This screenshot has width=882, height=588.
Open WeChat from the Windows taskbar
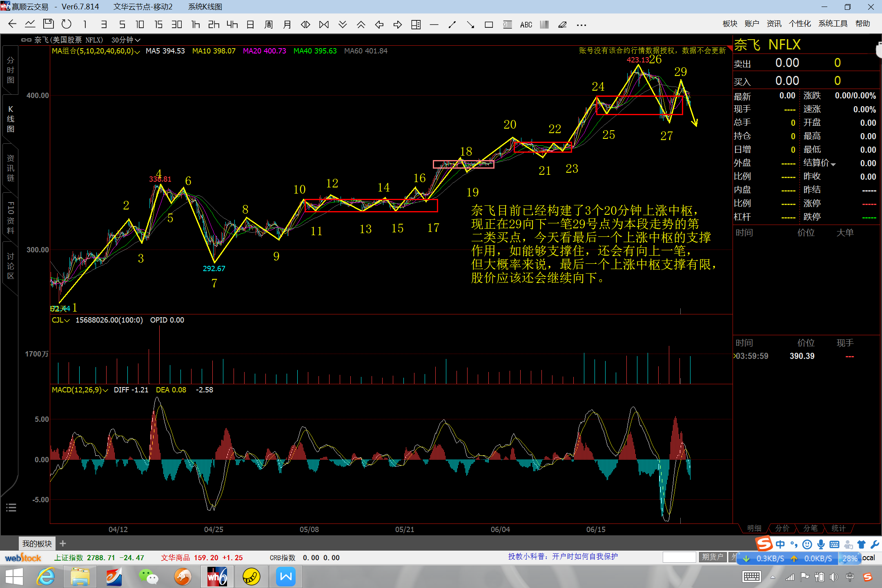(148, 577)
